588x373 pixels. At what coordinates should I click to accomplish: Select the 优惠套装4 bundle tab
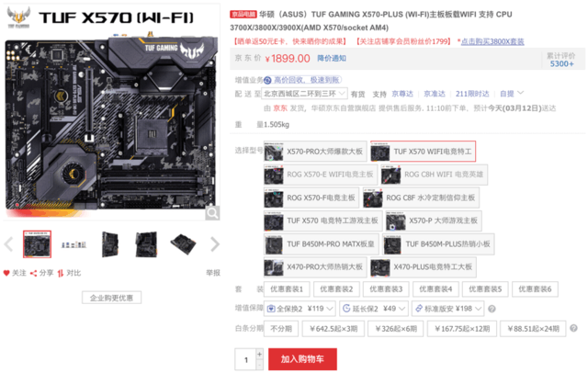(x=435, y=289)
